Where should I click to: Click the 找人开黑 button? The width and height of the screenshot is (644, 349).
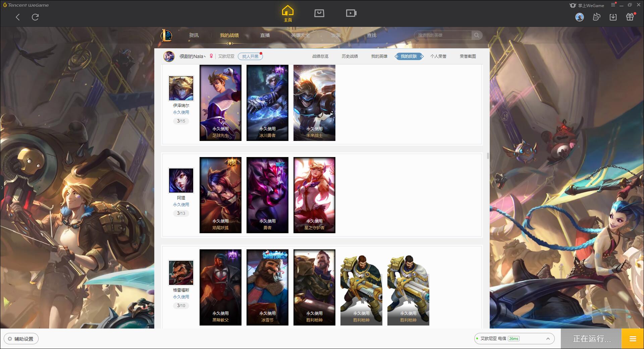250,56
